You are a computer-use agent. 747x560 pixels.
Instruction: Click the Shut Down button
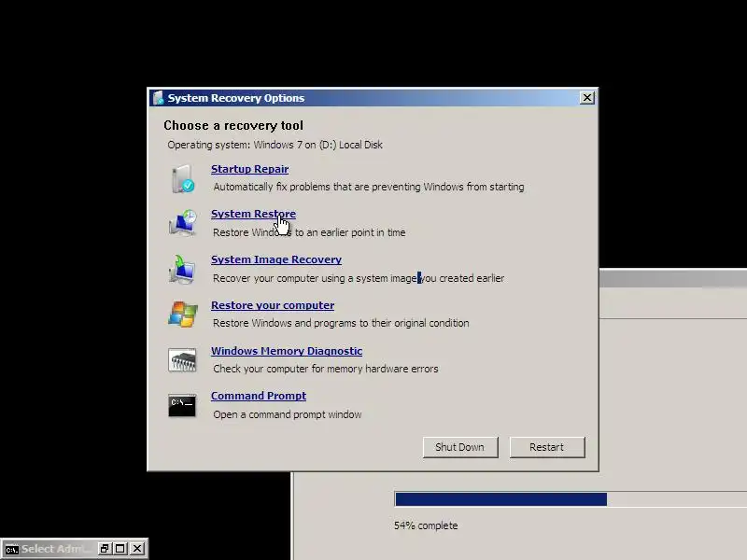tap(460, 447)
